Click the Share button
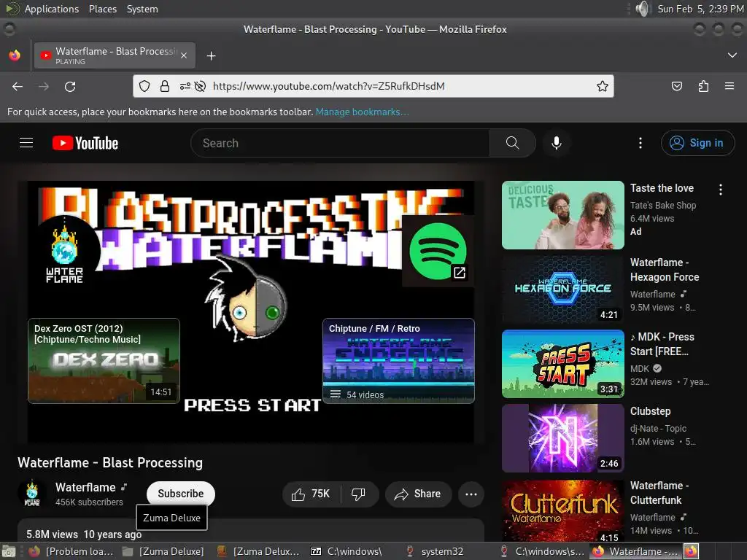The height and width of the screenshot is (560, 747). coord(418,494)
